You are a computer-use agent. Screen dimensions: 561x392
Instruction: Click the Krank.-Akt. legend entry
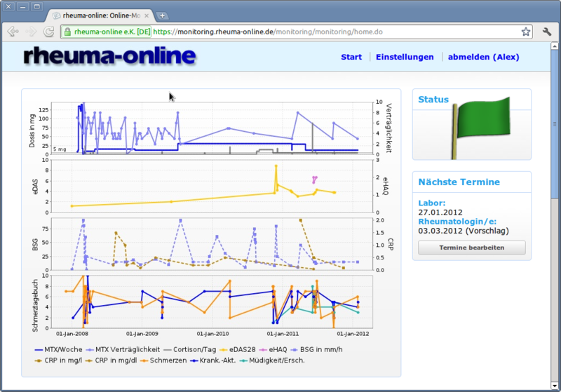(x=213, y=360)
